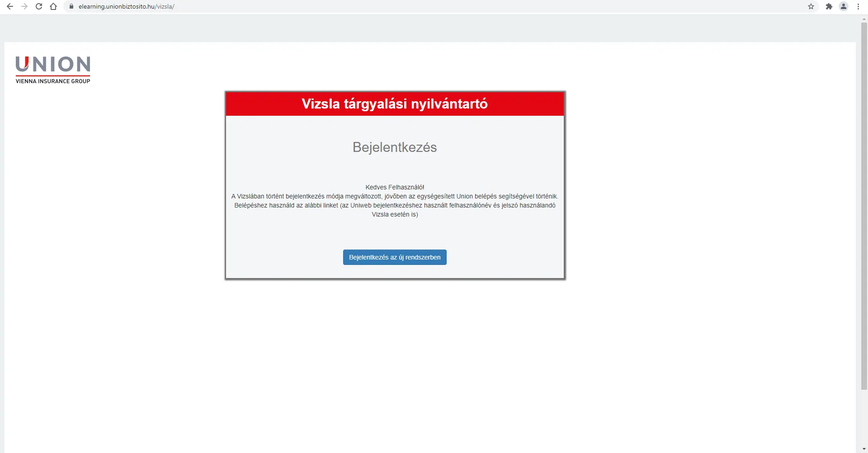Click the UNION logo
Screen dimensions: 868x453
click(x=53, y=64)
